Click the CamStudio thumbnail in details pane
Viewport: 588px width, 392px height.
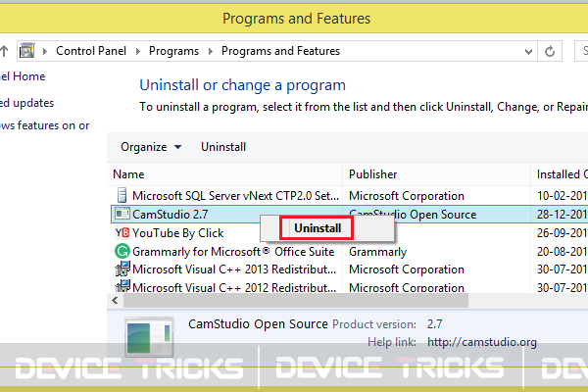(x=149, y=337)
